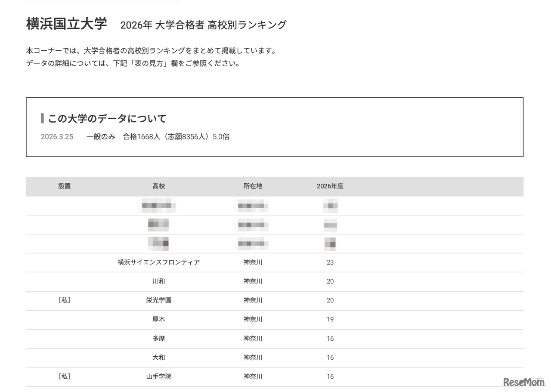
Task: Click the [私] marker beside 栄光学園
Action: click(x=65, y=300)
